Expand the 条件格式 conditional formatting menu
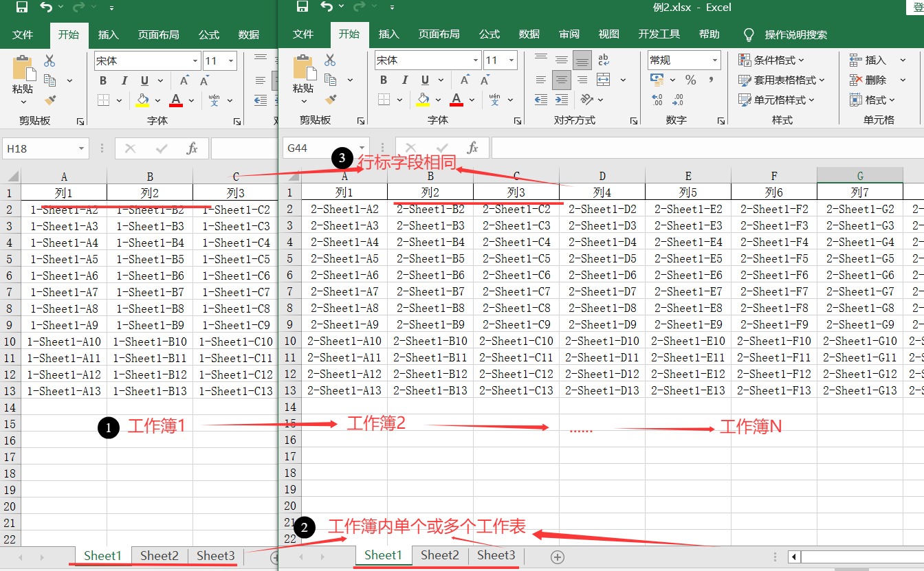The image size is (924, 571). point(771,60)
